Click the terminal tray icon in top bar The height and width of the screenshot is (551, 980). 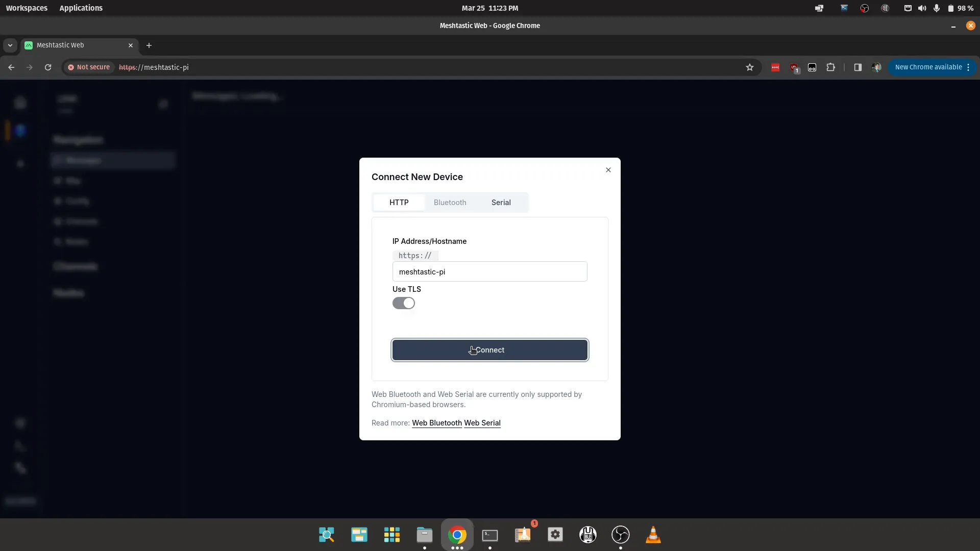coord(844,8)
